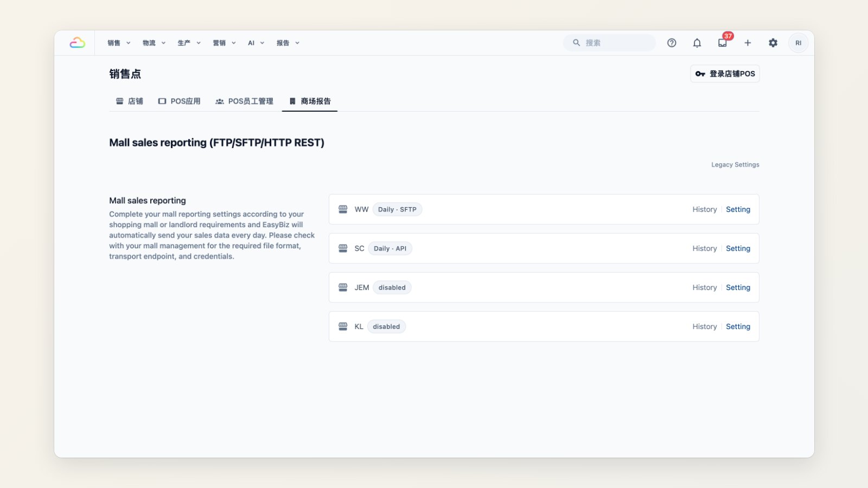Open the RI user avatar

(x=798, y=43)
